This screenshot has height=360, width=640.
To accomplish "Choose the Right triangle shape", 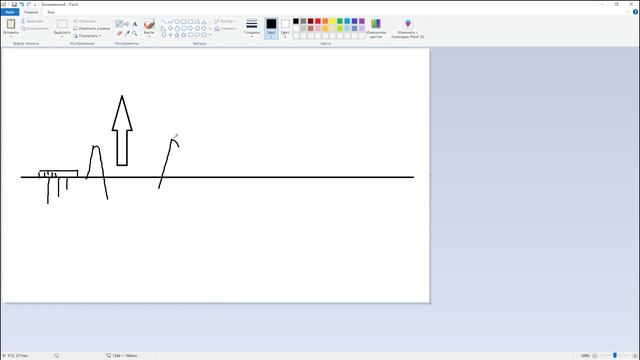I will [163, 29].
